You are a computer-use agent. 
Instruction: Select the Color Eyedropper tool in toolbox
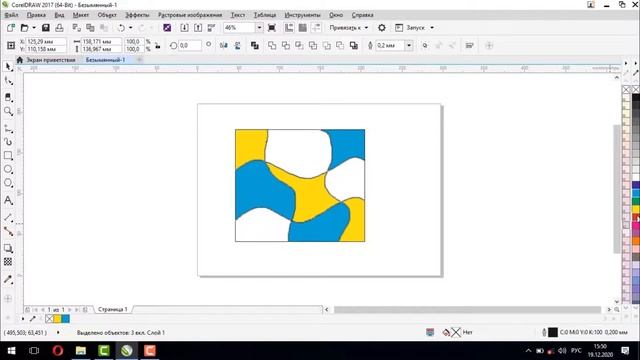tap(8, 280)
